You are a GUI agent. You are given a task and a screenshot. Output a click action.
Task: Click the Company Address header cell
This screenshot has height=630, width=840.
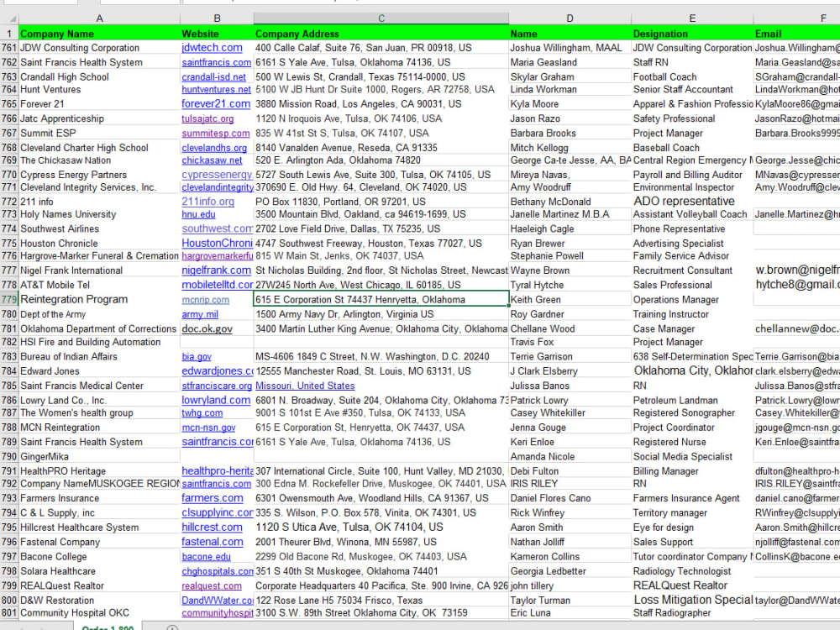(381, 34)
